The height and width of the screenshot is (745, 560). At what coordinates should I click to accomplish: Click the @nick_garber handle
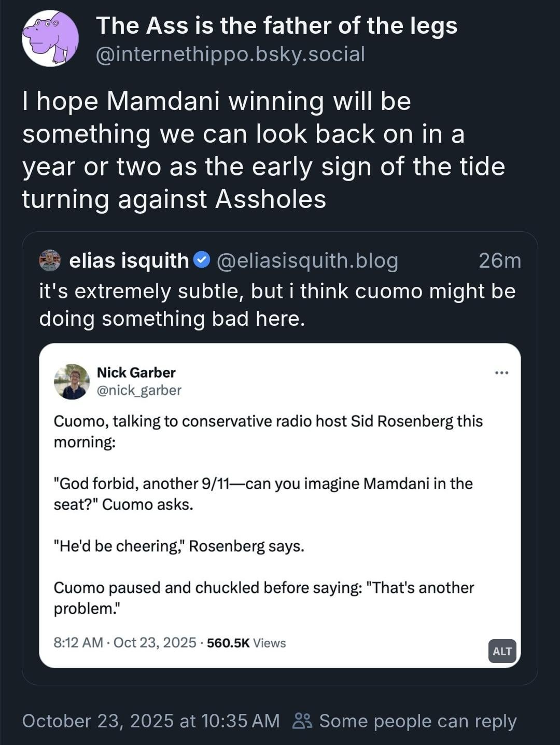(x=139, y=390)
